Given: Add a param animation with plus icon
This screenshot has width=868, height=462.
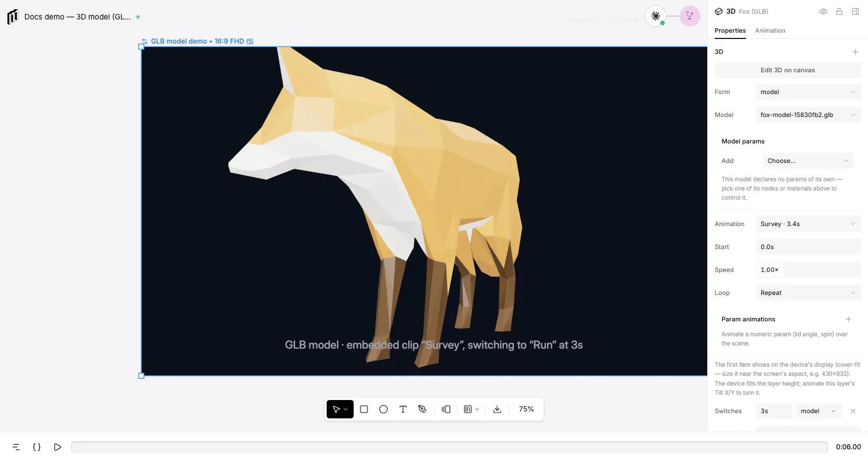Looking at the screenshot, I should coord(848,319).
